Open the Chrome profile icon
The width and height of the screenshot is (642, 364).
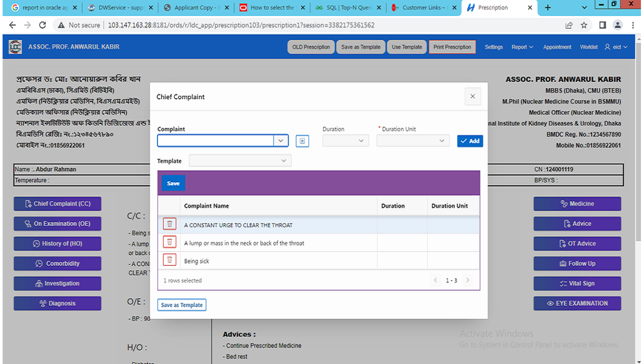(x=618, y=25)
